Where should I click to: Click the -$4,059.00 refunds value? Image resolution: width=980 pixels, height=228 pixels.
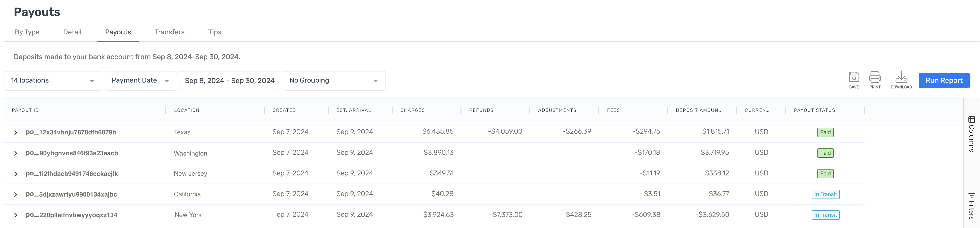click(x=505, y=131)
